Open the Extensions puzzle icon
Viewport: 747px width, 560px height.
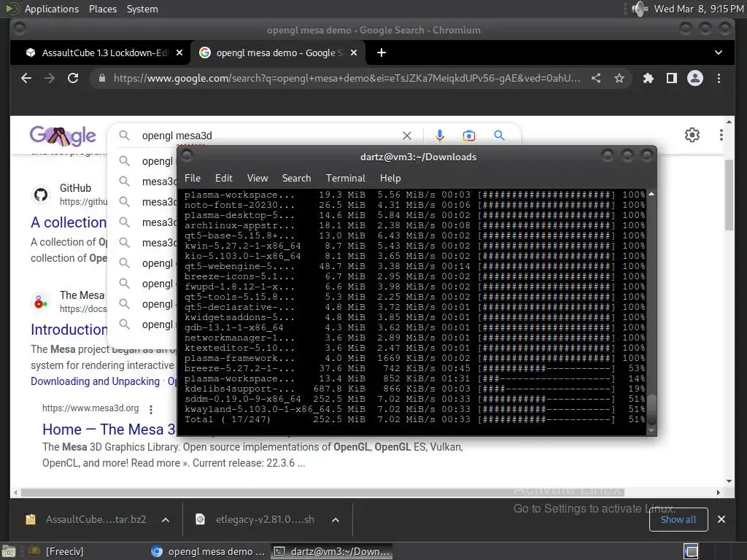[648, 78]
